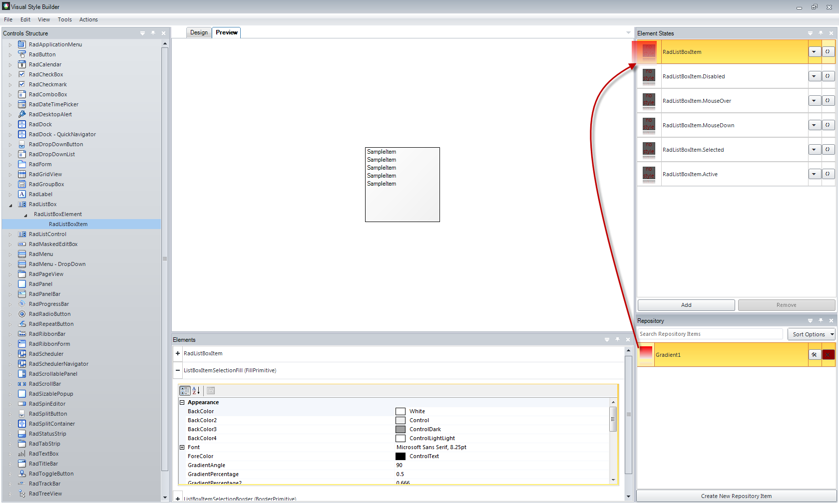Click the RadRadioButton icon in controls tree

click(x=22, y=314)
